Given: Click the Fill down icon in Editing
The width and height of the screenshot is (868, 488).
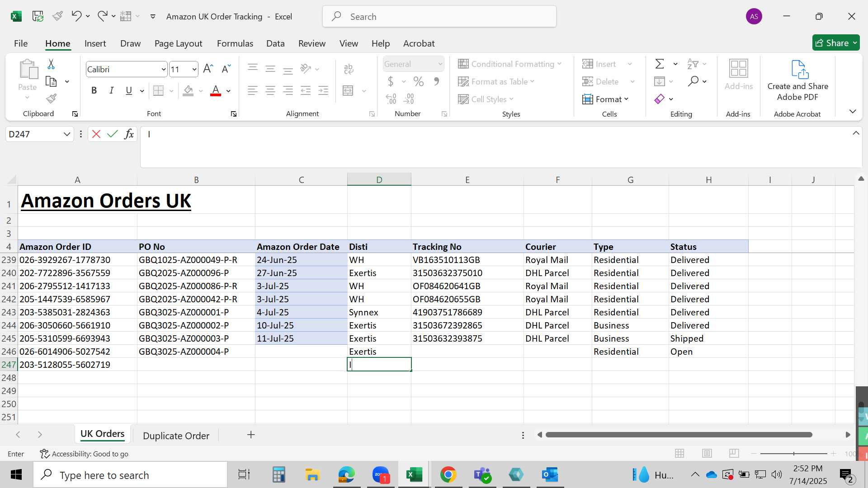Looking at the screenshot, I should click(660, 81).
